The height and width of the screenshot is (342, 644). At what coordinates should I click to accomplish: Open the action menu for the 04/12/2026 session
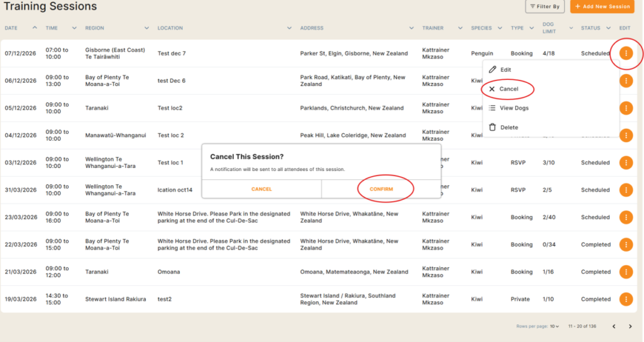point(626,135)
